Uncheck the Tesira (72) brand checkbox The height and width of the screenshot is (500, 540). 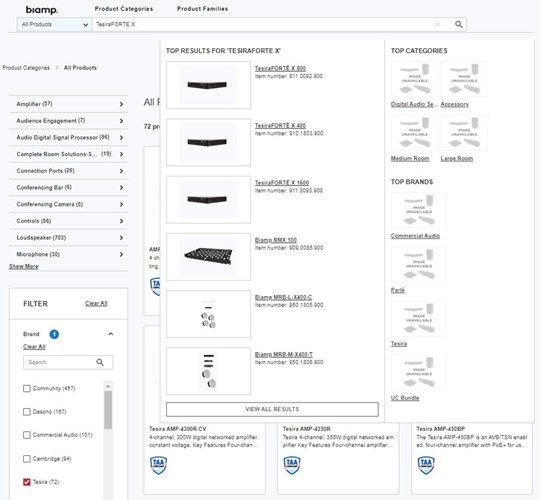[x=27, y=482]
